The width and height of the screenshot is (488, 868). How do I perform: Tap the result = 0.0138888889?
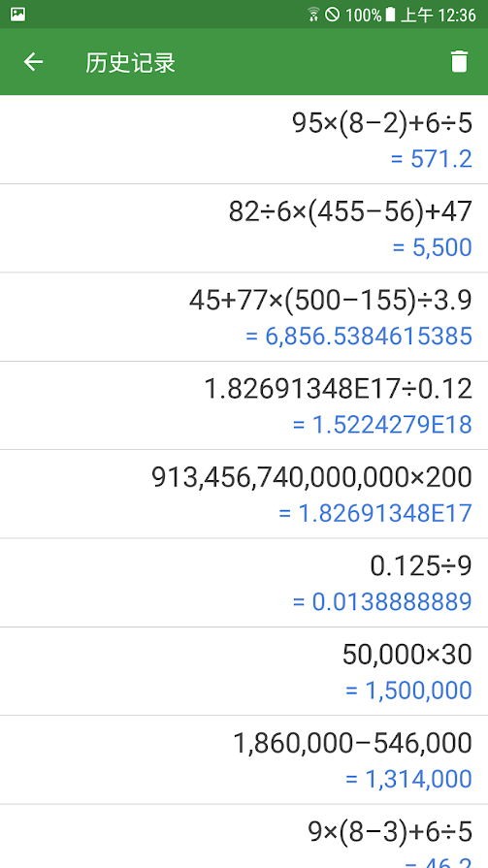pyautogui.click(x=382, y=602)
